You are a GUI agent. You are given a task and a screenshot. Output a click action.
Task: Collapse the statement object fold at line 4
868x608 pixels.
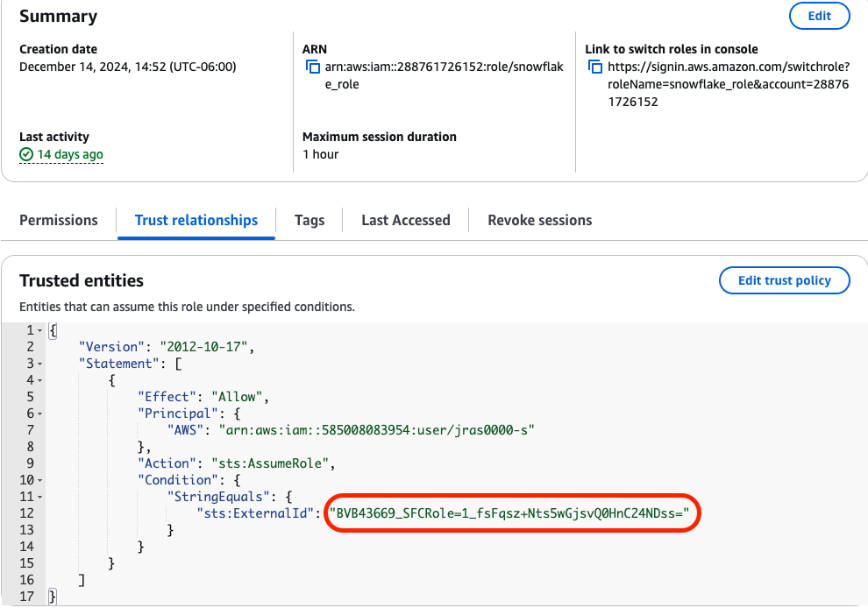[x=39, y=380]
